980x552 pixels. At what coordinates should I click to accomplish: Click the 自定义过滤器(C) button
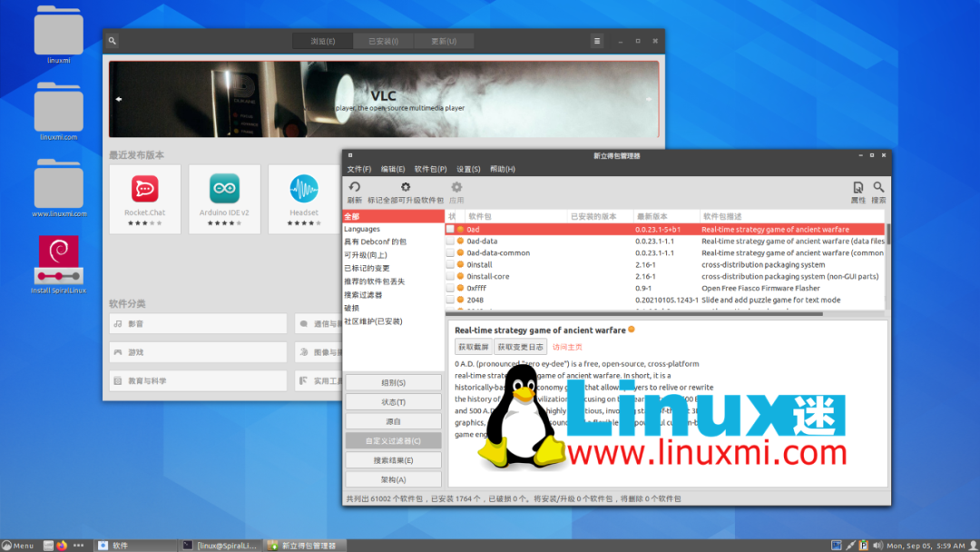click(x=393, y=440)
